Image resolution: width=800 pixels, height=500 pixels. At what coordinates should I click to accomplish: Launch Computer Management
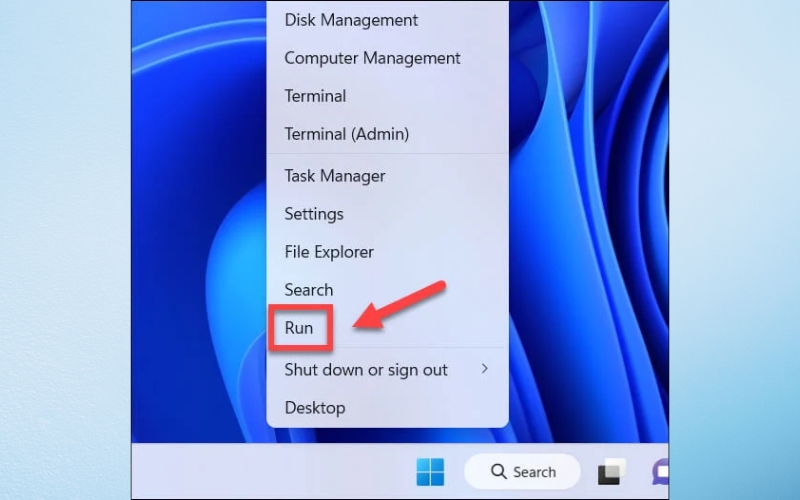[x=372, y=58]
